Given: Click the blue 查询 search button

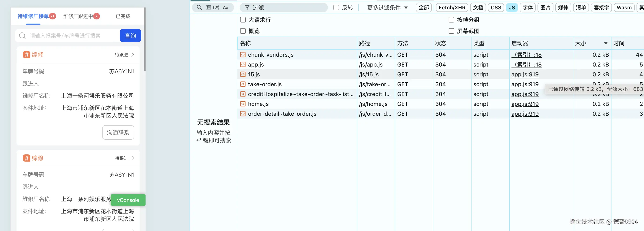Looking at the screenshot, I should coord(130,36).
